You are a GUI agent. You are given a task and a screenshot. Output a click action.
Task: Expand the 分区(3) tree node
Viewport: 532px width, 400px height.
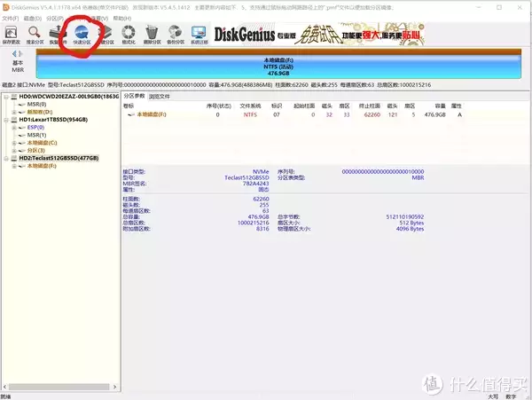pyautogui.click(x=14, y=151)
